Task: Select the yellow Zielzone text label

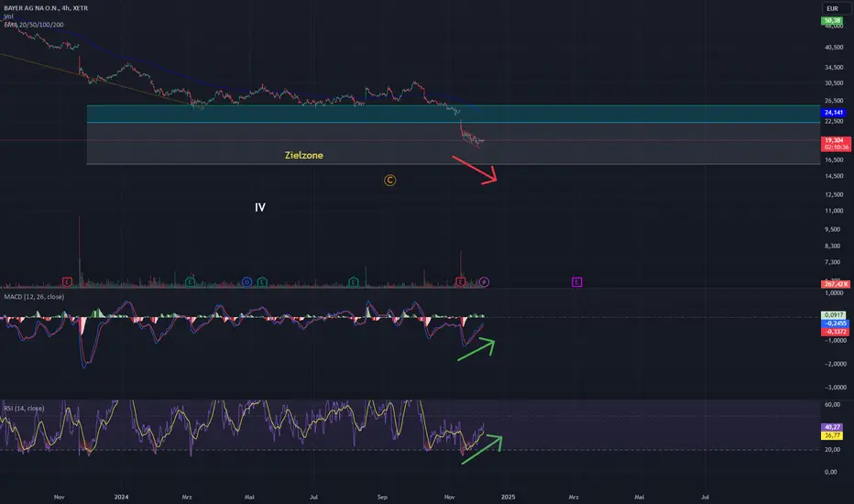Action: tap(304, 155)
